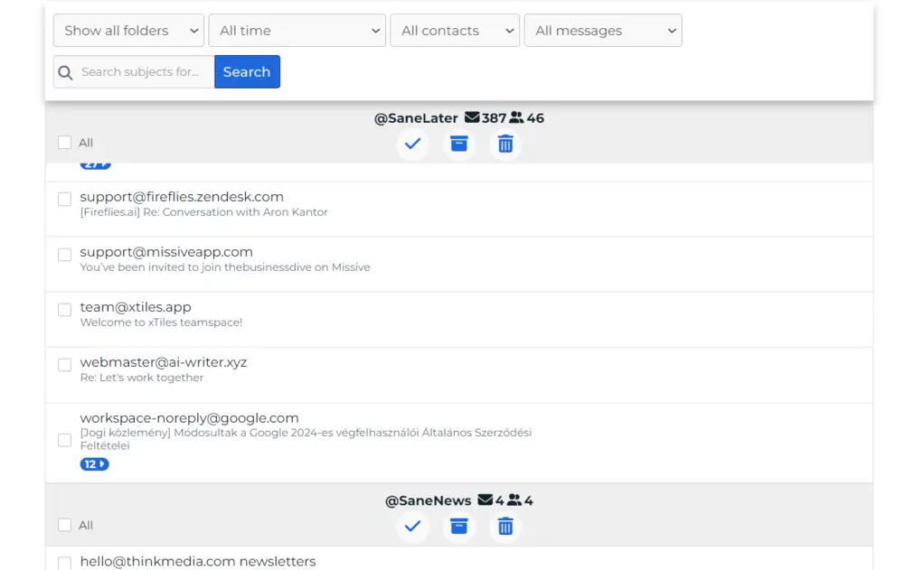Screen dimensions: 924x570
Task: Click the archive icon under @SaneNews
Action: pos(458,527)
